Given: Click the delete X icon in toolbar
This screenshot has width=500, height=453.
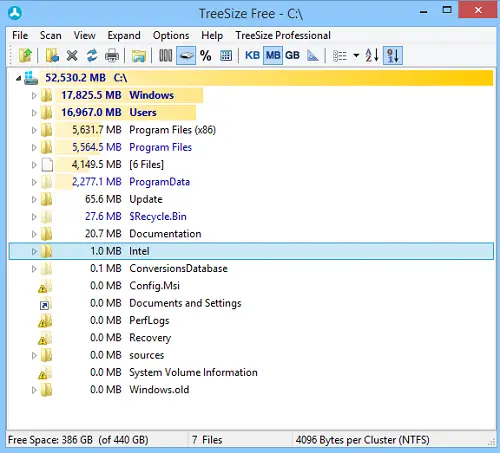Looking at the screenshot, I should tap(72, 55).
